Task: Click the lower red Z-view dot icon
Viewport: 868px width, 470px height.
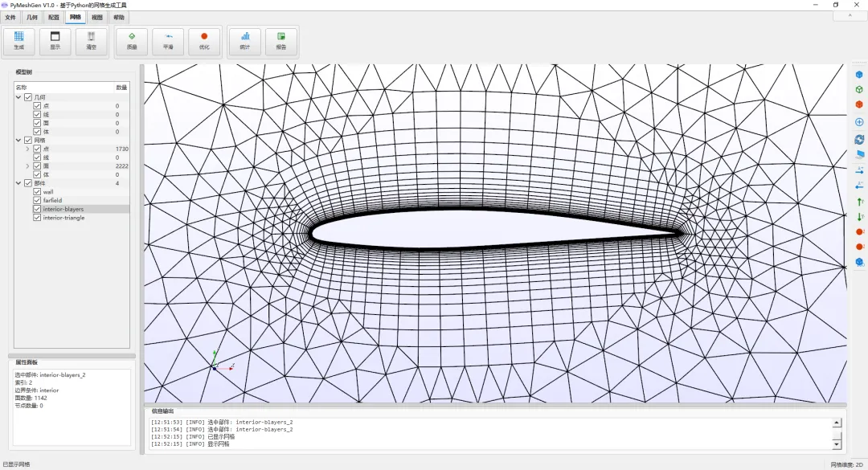Action: click(x=859, y=247)
